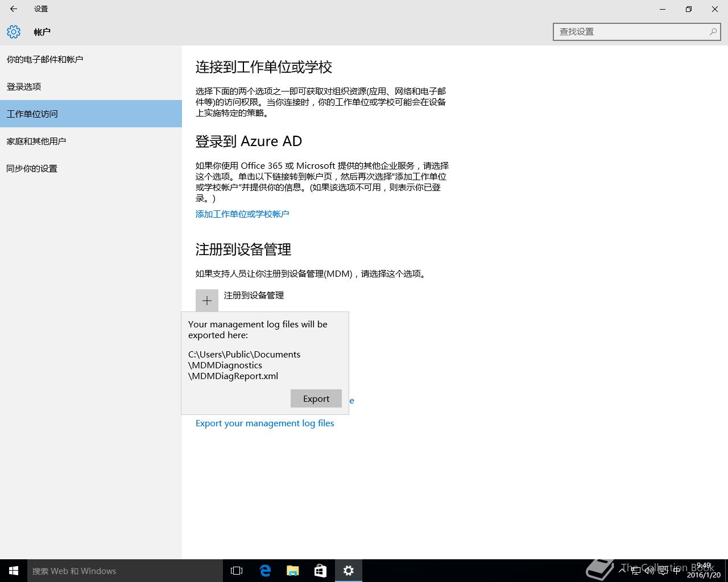Show hidden tray icons chevron
The width and height of the screenshot is (728, 582).
click(x=623, y=571)
